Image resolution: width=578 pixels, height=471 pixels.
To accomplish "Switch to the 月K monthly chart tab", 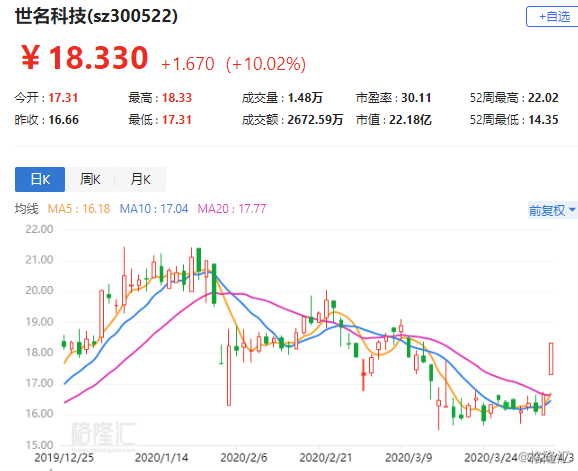I will tap(140, 179).
